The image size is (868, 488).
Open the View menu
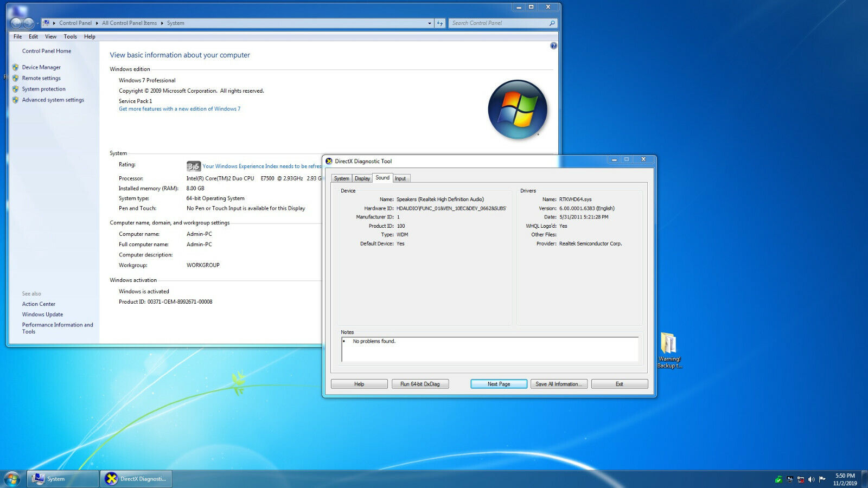[50, 37]
